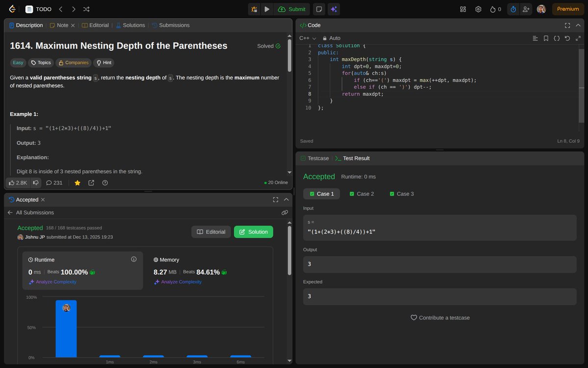Screen dimensions: 588x368
Task: Open the help question mark icon
Action: click(x=105, y=183)
